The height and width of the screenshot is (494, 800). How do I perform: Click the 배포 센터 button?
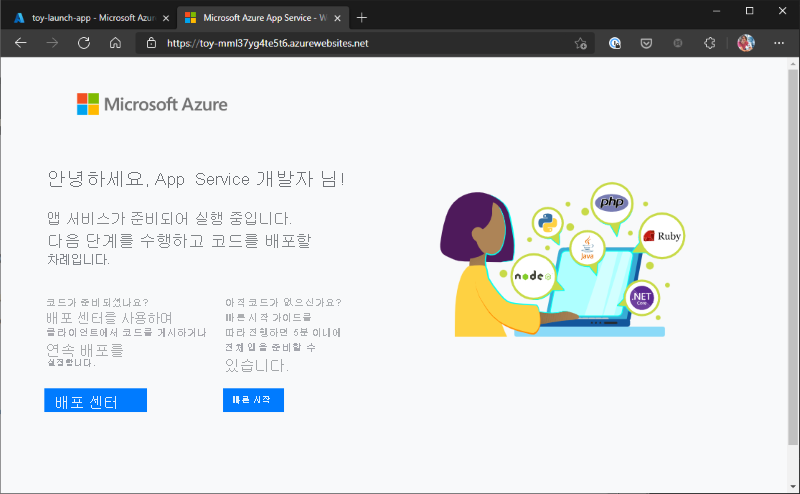95,400
